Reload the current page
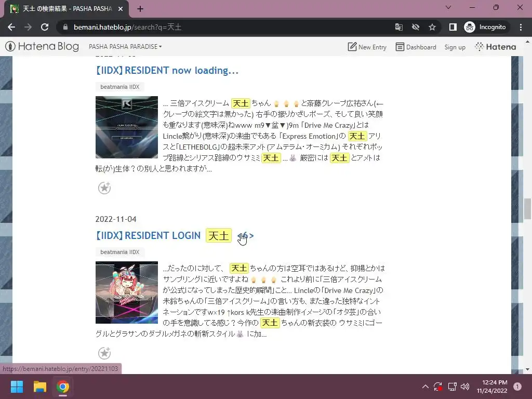Viewport: 532px width, 399px height. coord(45,27)
